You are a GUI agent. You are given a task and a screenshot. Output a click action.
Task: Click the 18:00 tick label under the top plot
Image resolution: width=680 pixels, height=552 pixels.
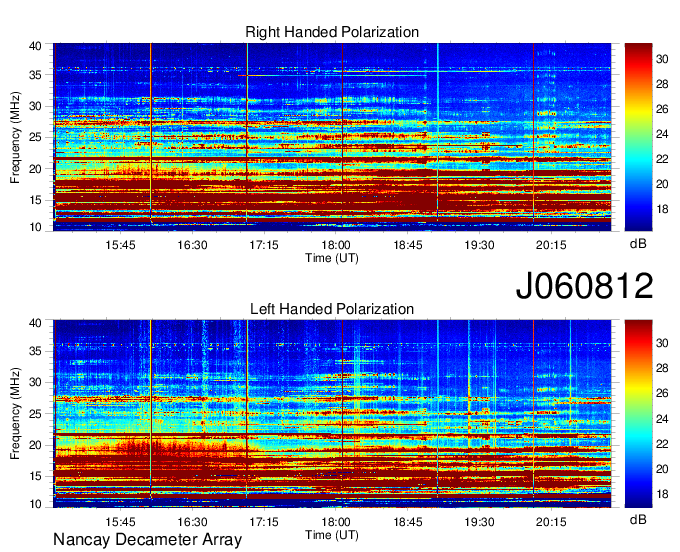click(x=336, y=245)
